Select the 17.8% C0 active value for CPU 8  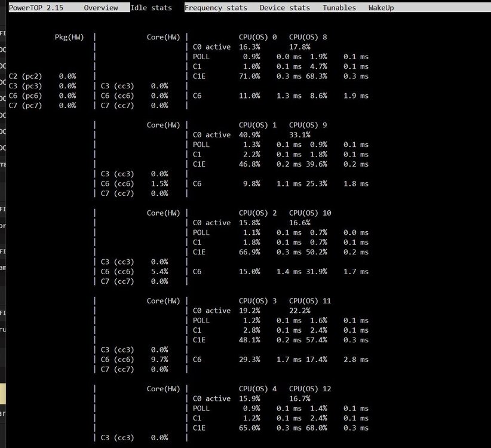point(300,47)
